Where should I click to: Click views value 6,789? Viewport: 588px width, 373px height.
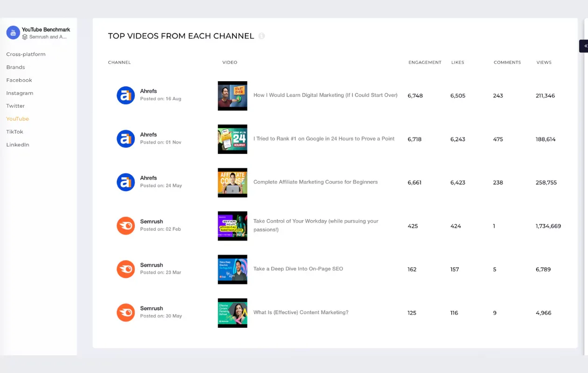tap(544, 269)
